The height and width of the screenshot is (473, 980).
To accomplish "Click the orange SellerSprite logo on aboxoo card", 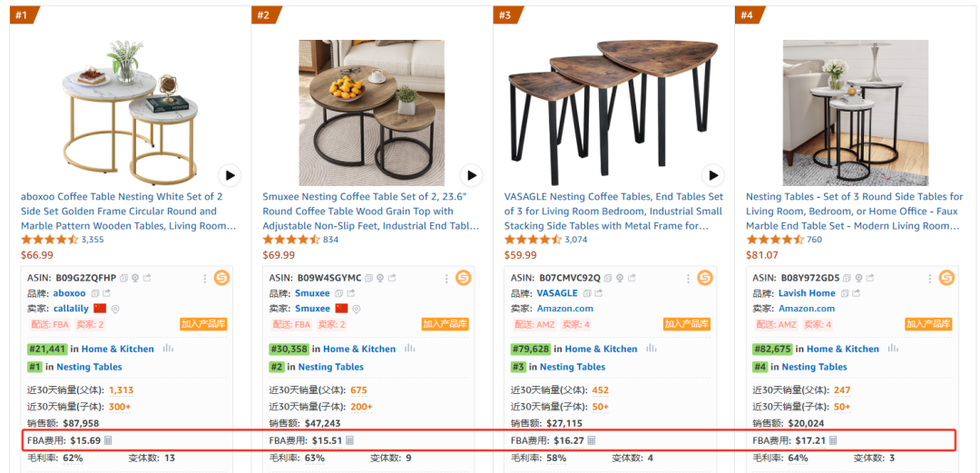I will click(x=221, y=278).
